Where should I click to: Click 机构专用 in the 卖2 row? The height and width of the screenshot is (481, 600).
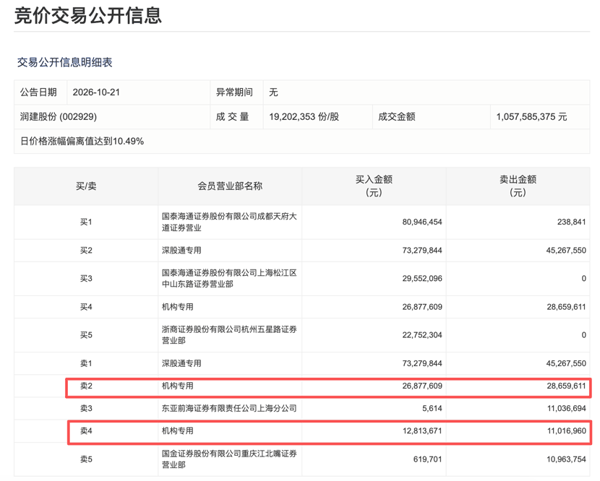point(178,386)
